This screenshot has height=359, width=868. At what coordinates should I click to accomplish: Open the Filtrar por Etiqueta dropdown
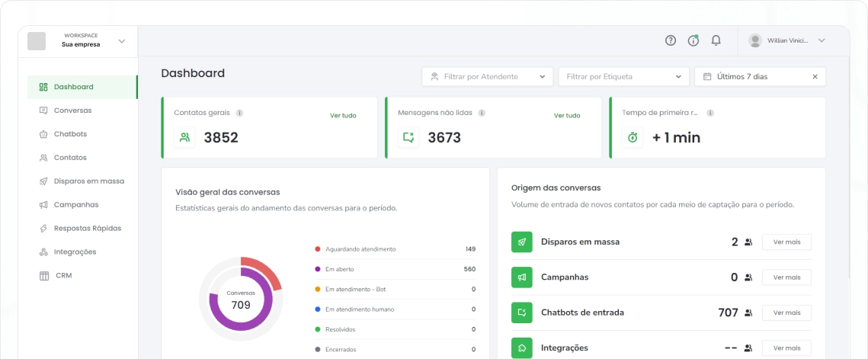click(623, 76)
